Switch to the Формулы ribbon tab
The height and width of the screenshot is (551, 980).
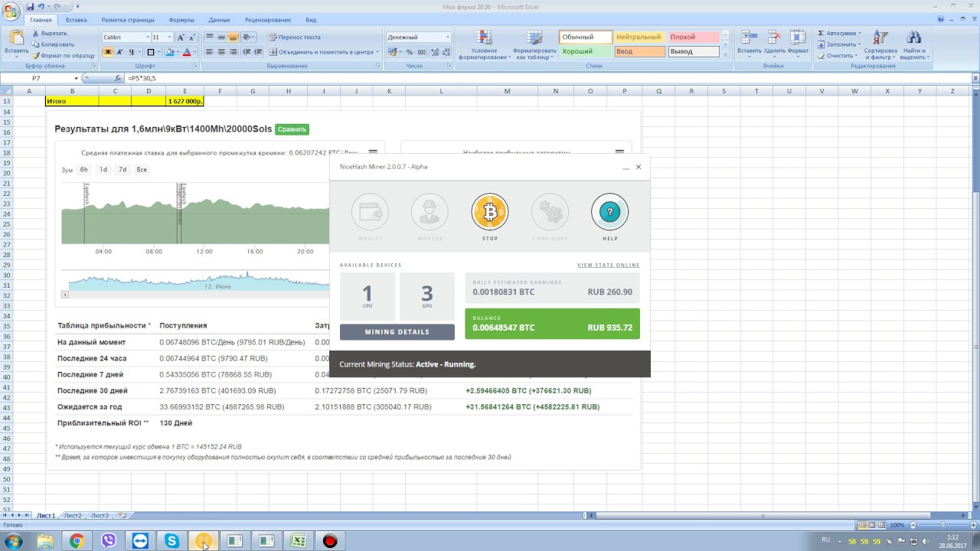[x=181, y=20]
